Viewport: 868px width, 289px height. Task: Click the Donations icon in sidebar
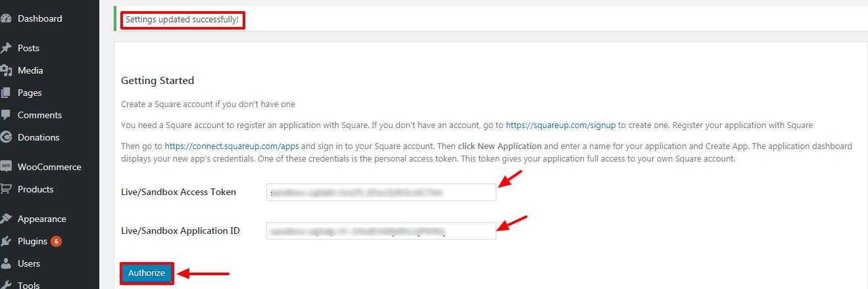[6, 137]
